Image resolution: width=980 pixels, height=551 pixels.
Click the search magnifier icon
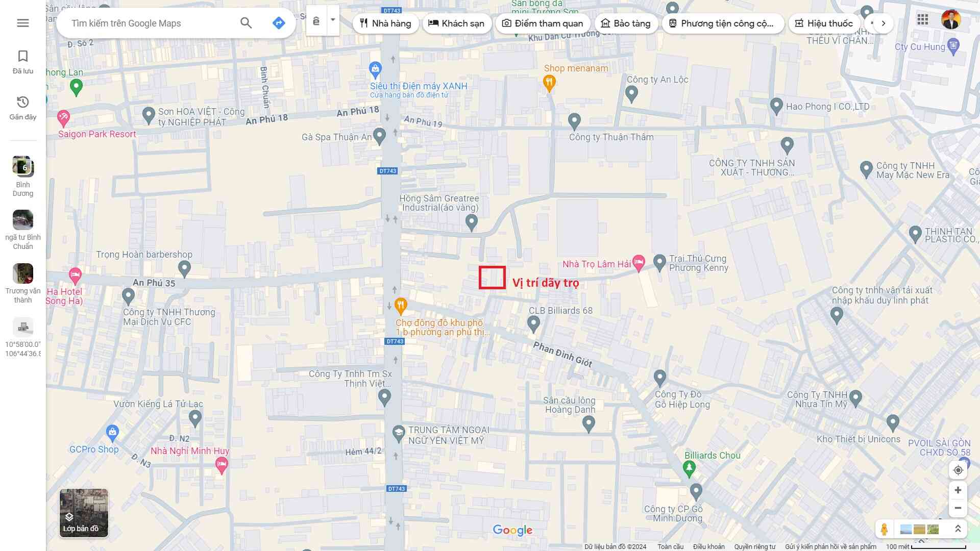coord(246,23)
